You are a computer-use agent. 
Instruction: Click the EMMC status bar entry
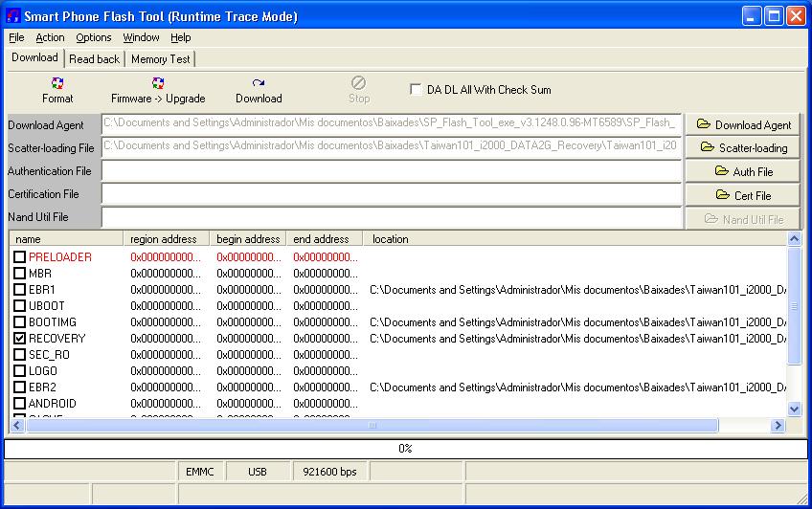point(200,472)
